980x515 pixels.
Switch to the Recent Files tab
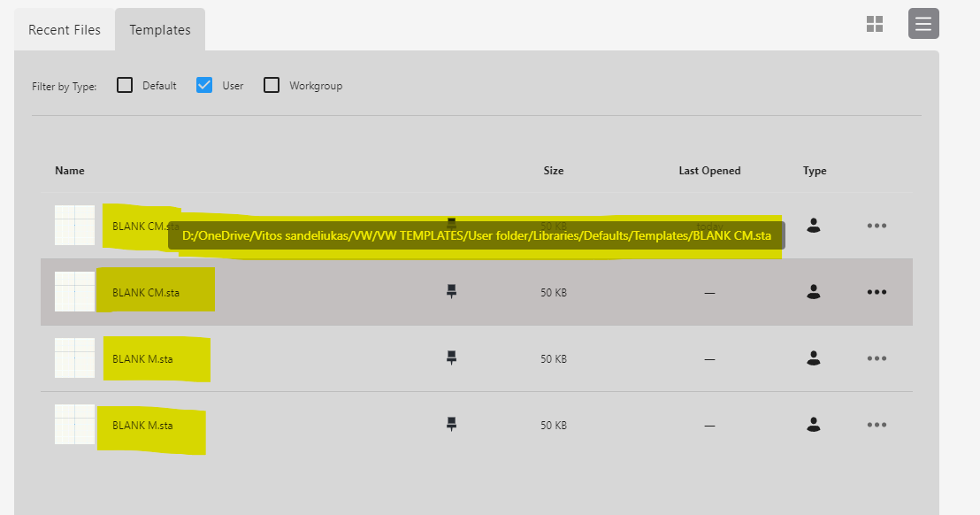65,30
